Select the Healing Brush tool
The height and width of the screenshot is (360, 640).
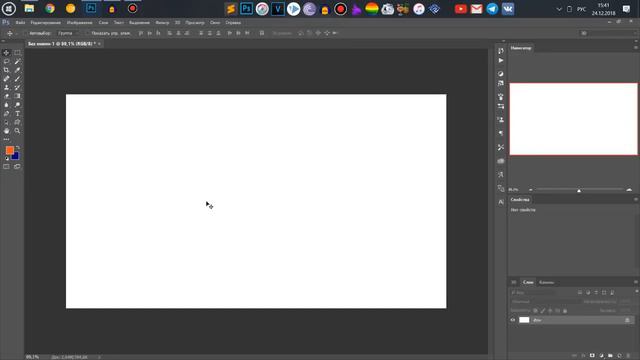[6, 79]
